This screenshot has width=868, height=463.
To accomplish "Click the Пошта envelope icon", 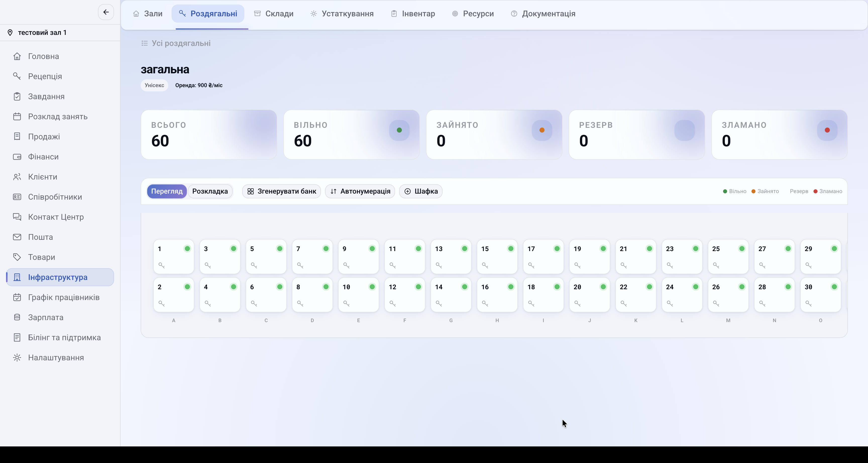I will 17,237.
